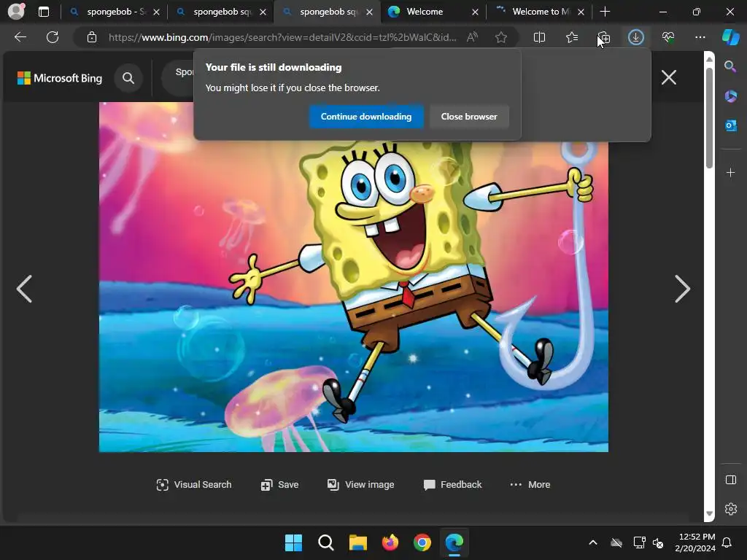Click Close browser button
Image resolution: width=747 pixels, height=560 pixels.
click(469, 117)
